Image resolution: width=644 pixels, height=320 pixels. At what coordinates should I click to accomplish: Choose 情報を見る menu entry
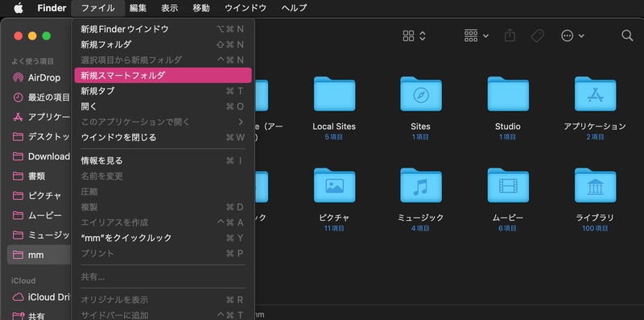pos(163,161)
